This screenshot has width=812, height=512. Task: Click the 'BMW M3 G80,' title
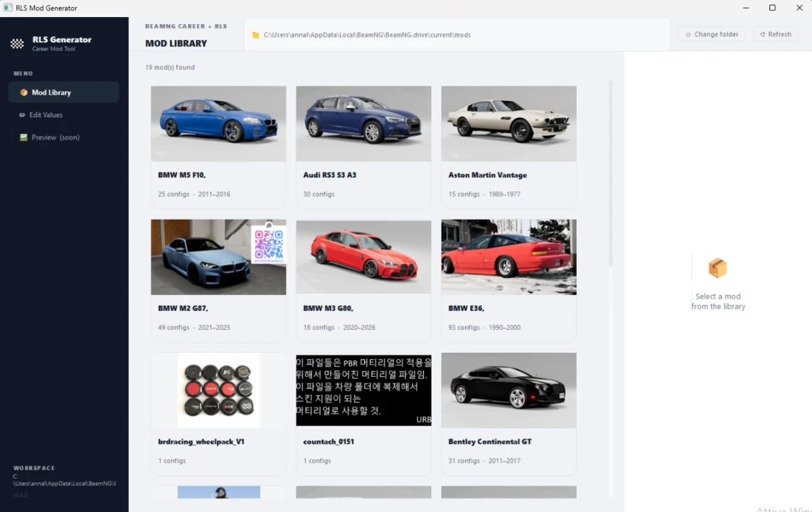328,308
